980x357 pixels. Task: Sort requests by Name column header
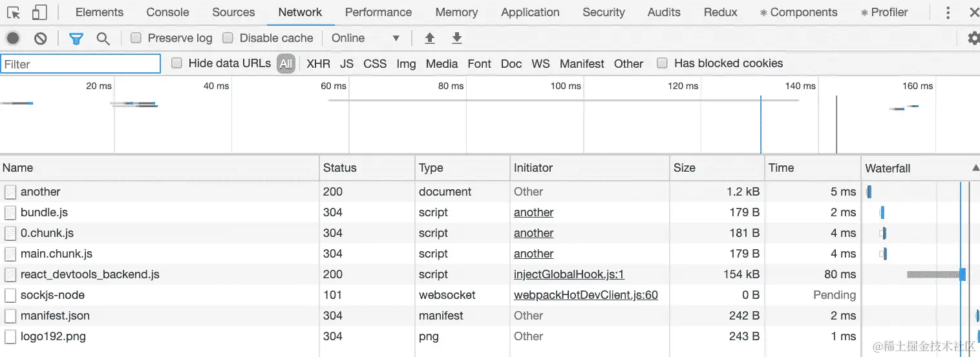point(160,168)
